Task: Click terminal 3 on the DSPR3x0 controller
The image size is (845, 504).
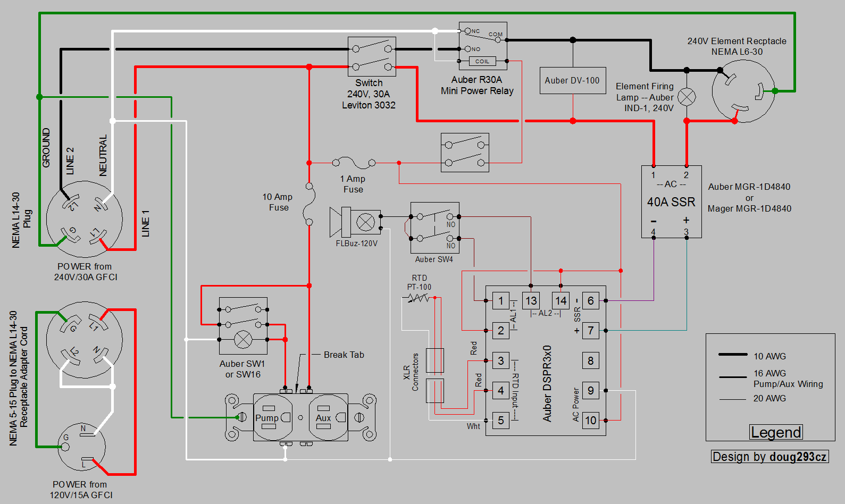Action: (x=501, y=361)
